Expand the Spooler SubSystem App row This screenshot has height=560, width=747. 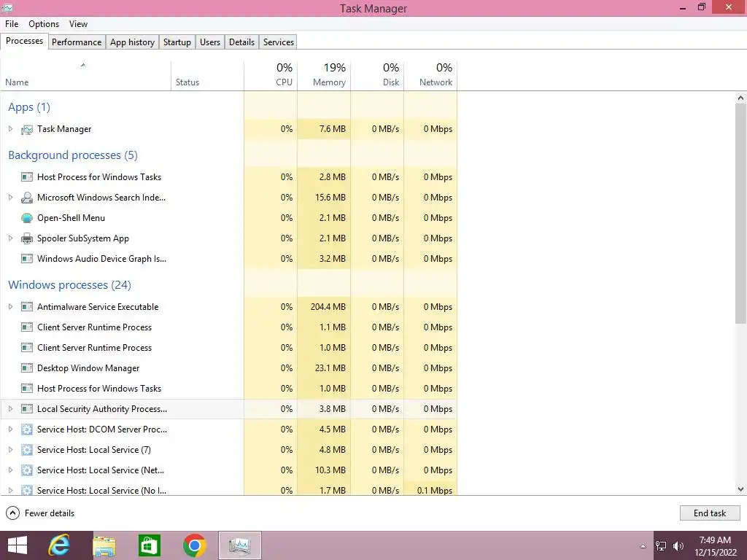10,238
